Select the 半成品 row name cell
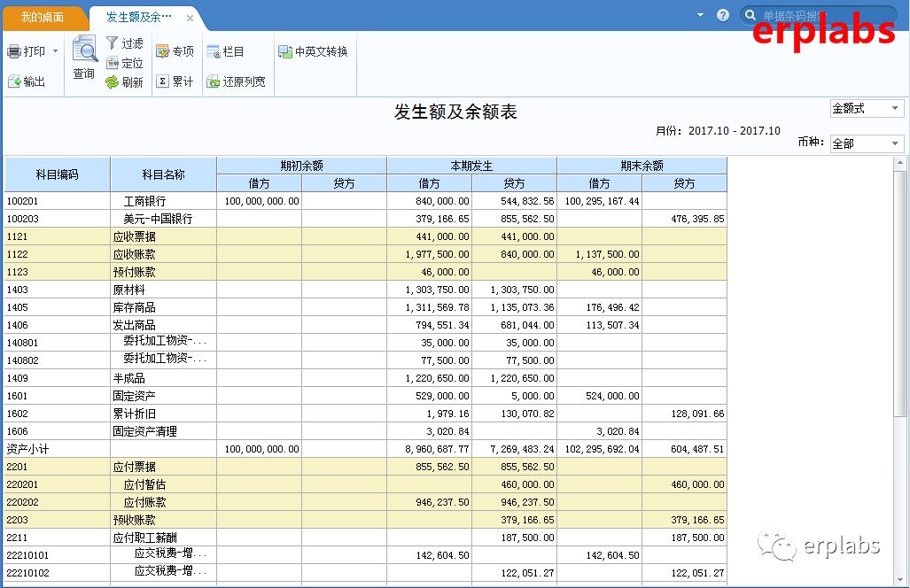Viewport: 910px width, 588px height. coord(164,378)
